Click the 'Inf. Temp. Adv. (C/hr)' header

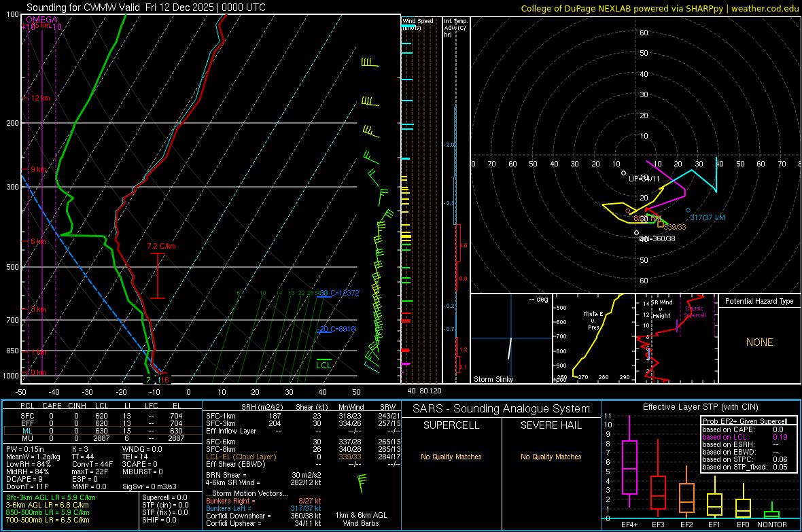pyautogui.click(x=455, y=28)
